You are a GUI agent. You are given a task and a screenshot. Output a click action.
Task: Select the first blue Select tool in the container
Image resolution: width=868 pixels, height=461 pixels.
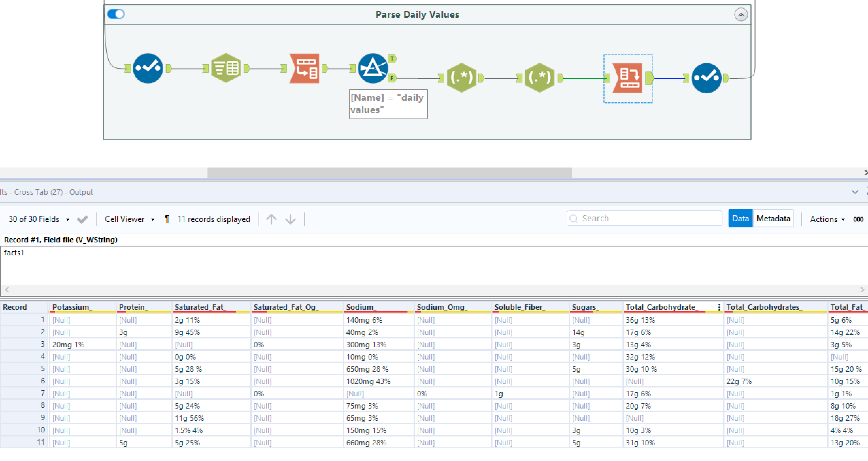click(x=148, y=68)
